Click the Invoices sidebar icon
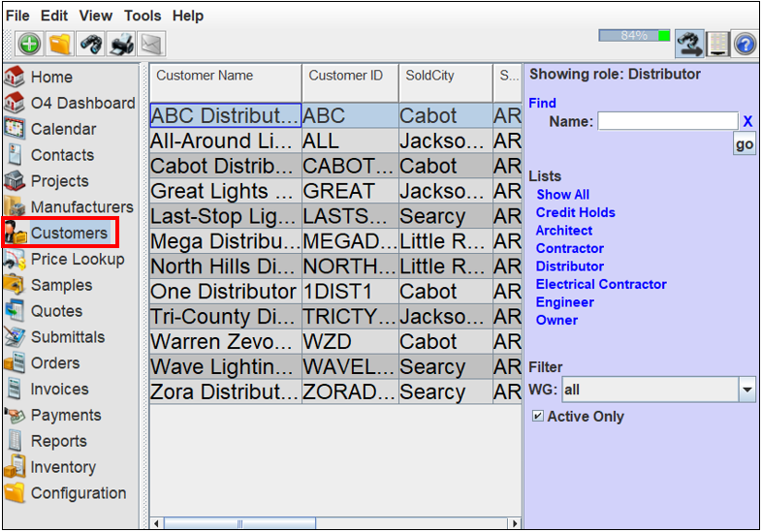 click(x=15, y=389)
